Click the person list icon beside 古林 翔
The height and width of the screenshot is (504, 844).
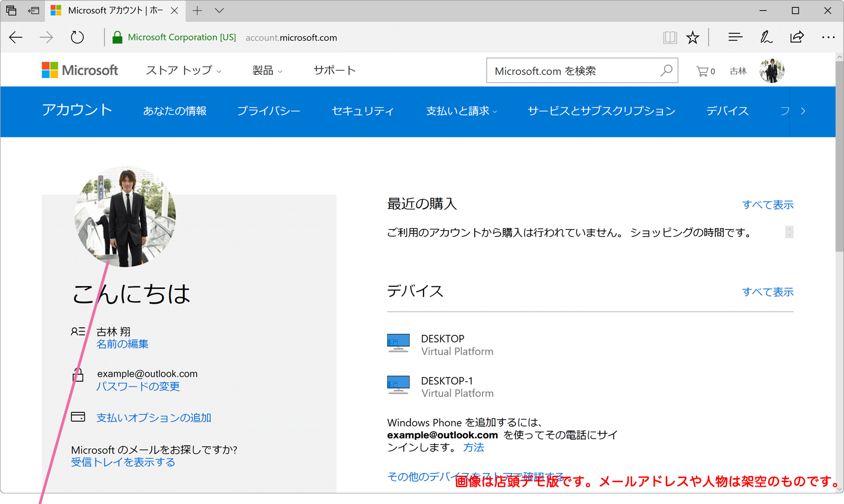click(78, 332)
